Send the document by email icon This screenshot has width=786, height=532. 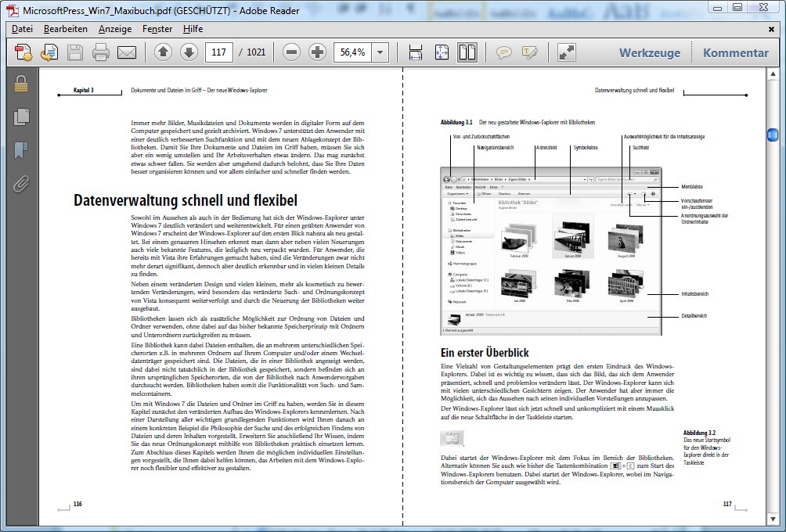127,53
